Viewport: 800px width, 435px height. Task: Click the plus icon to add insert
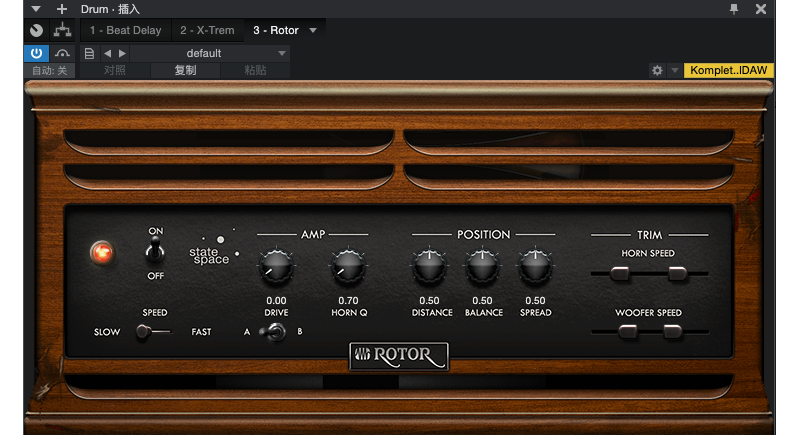tap(62, 9)
